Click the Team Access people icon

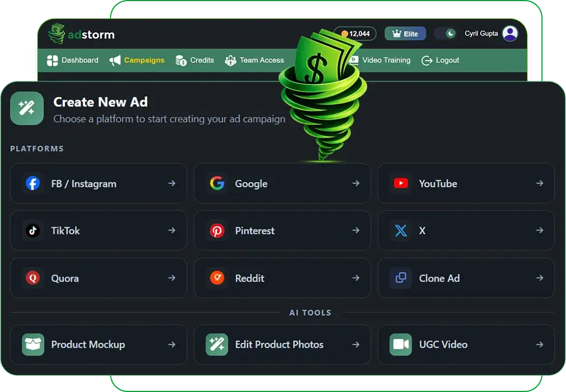(230, 61)
